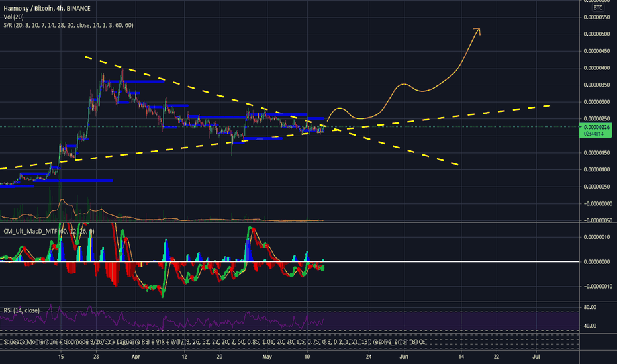
Task: Click the 40.00 RSI axis label
Action: 590,326
